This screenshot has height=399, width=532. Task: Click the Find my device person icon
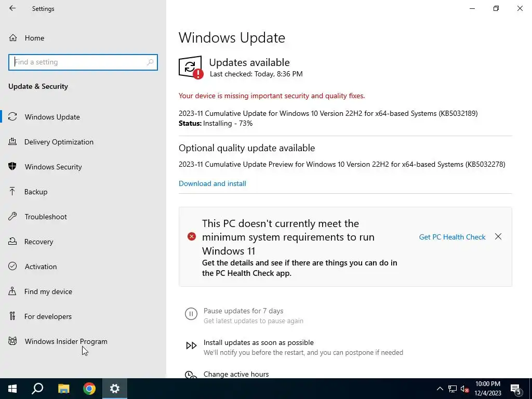point(12,291)
